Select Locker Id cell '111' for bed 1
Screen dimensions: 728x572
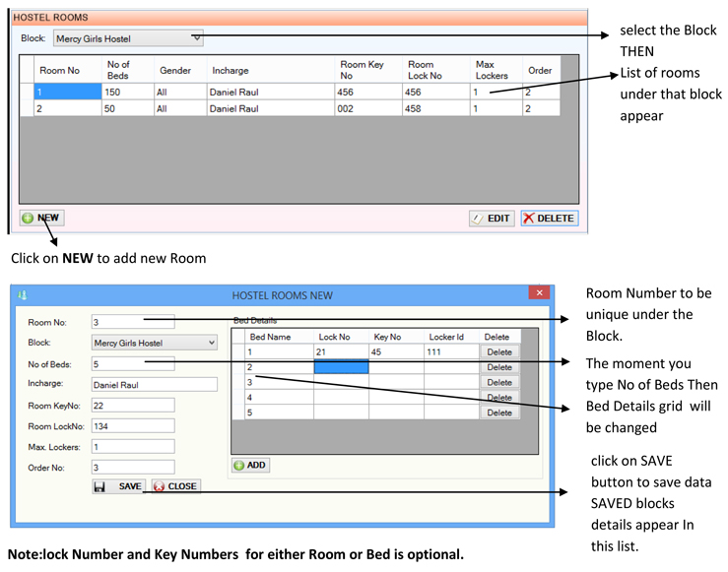(x=451, y=351)
